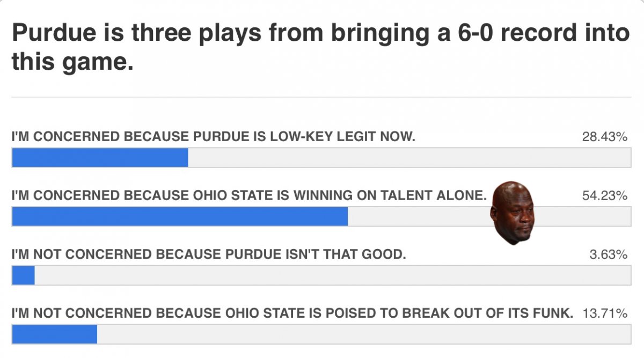Choose 'Purdue is low-key legit now' option

pos(214,137)
